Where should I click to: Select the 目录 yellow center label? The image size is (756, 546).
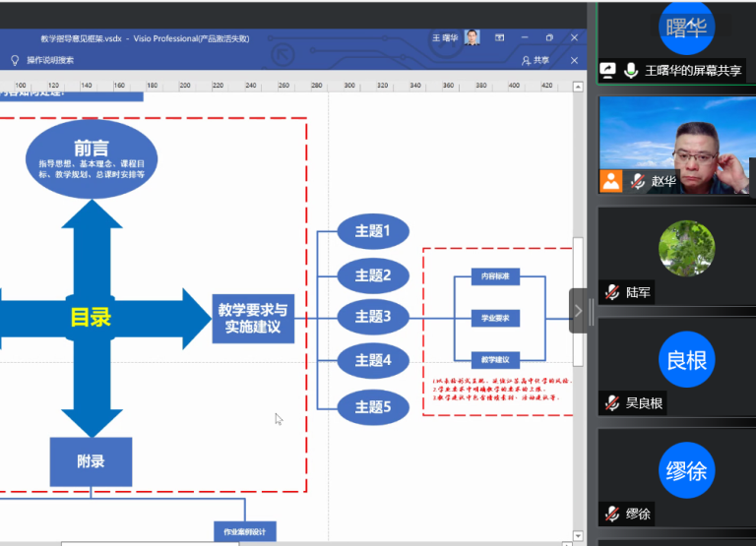click(91, 318)
